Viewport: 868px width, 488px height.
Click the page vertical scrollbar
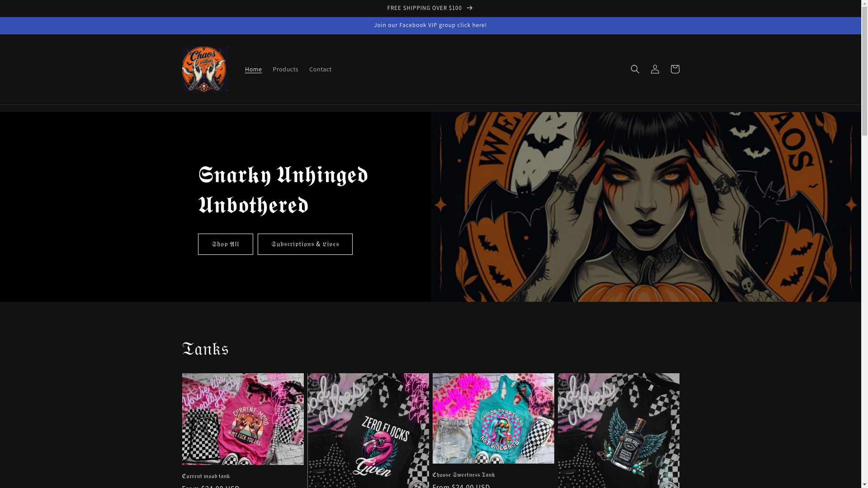tap(864, 244)
